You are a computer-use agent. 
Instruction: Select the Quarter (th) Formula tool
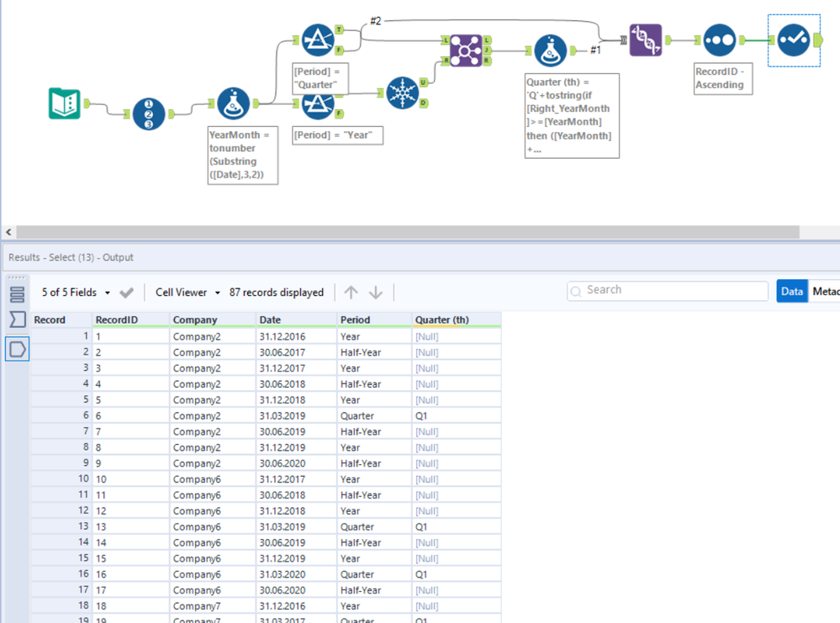click(x=550, y=50)
